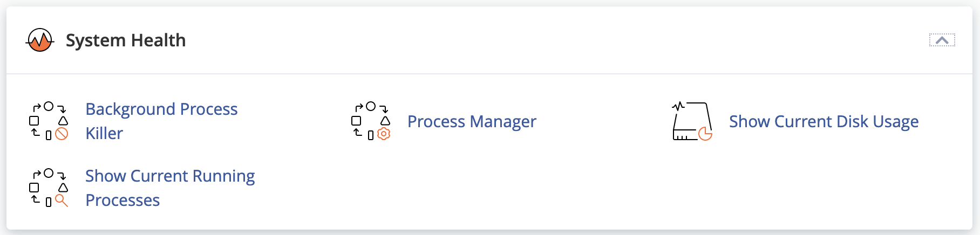Screen dimensions: 980x235
Task: Click the orange magnifier on the running processes icon
Action: (x=62, y=201)
